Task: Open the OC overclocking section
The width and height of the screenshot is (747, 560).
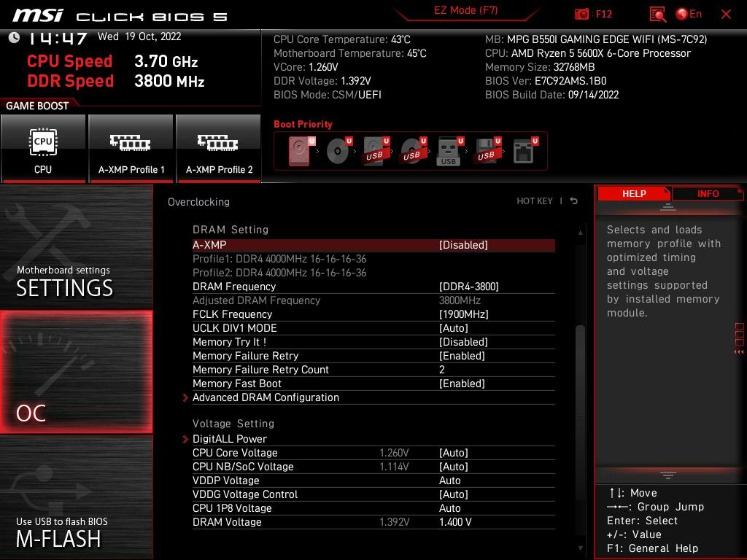Action: (76, 372)
